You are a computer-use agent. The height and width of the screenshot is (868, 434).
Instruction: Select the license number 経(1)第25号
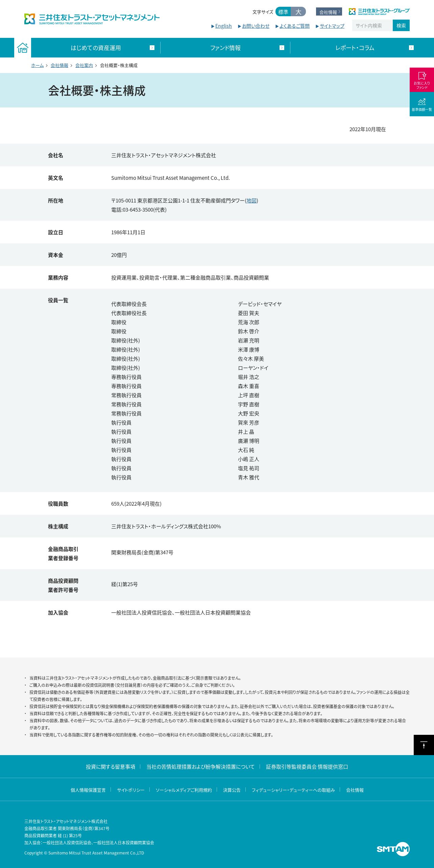pyautogui.click(x=124, y=584)
